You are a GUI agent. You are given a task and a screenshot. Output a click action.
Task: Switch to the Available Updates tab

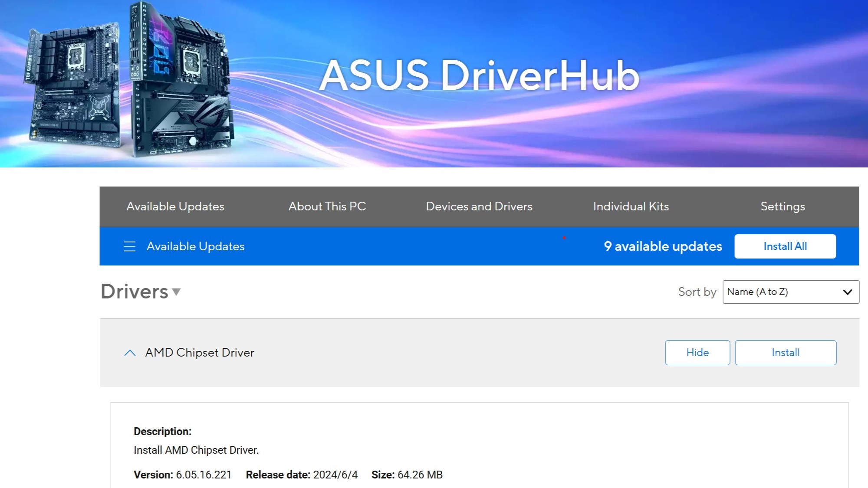pyautogui.click(x=175, y=206)
